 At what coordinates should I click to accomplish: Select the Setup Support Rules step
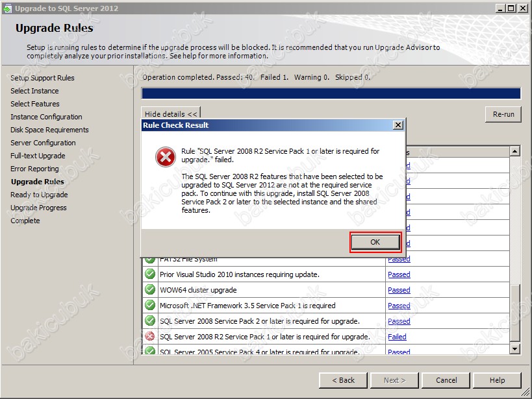[x=42, y=78]
